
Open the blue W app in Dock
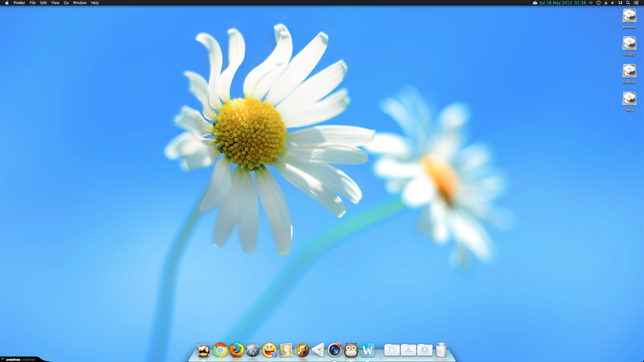(367, 350)
